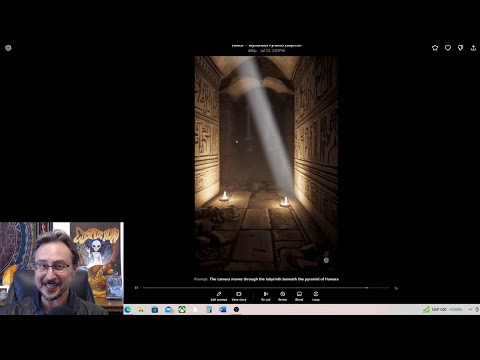Open the S&P 500 stock widget

(x=442, y=310)
